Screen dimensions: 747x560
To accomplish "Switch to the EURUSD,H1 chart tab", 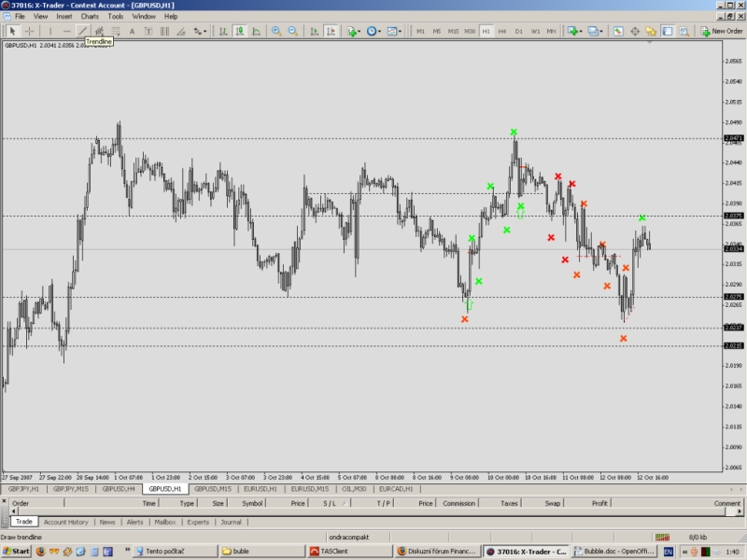I will click(x=261, y=488).
